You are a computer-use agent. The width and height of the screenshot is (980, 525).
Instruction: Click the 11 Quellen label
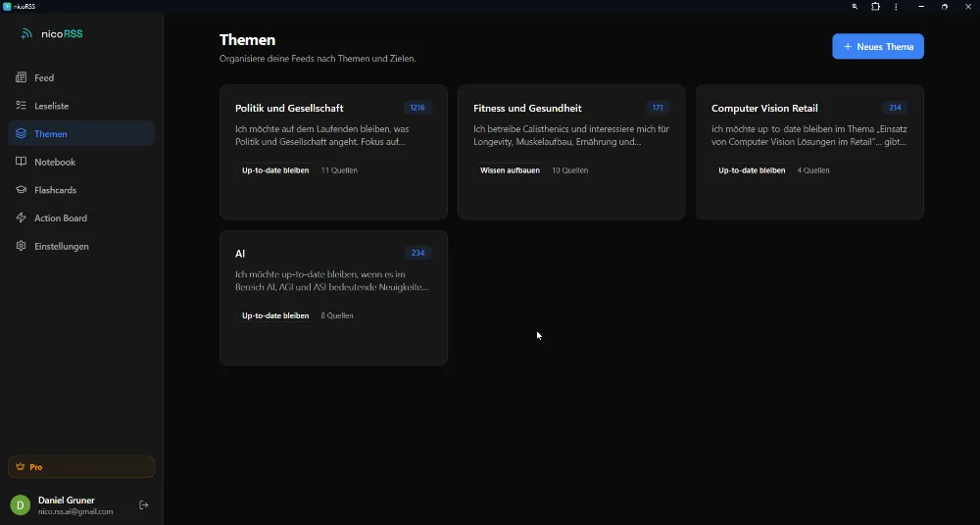tap(339, 170)
